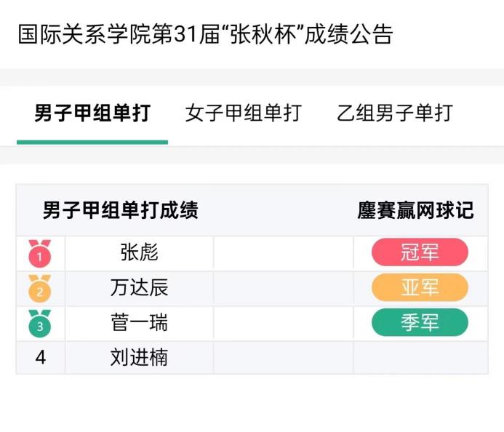Click the 鏖赛赢网球记 header text

pos(415,211)
